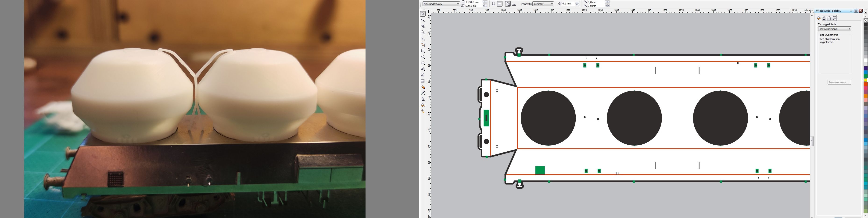Open the Typ wypełnienia dropdown

(x=835, y=29)
